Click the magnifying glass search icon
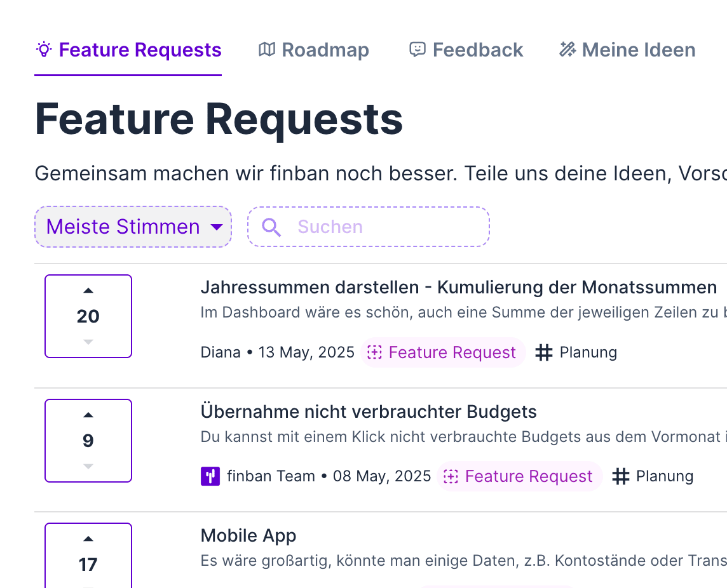 [x=271, y=227]
